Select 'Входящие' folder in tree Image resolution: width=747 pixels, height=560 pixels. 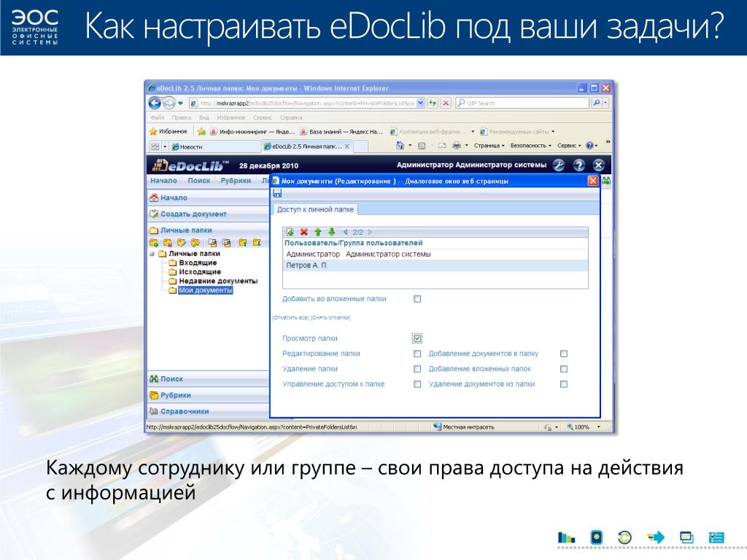coord(198,262)
